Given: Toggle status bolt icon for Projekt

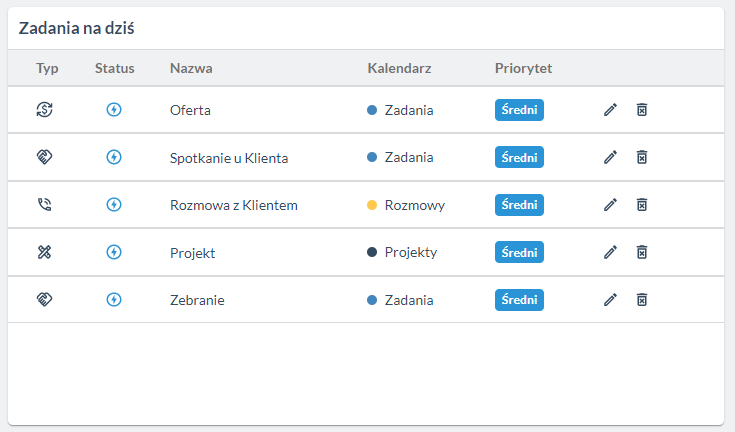Looking at the screenshot, I should tap(114, 253).
